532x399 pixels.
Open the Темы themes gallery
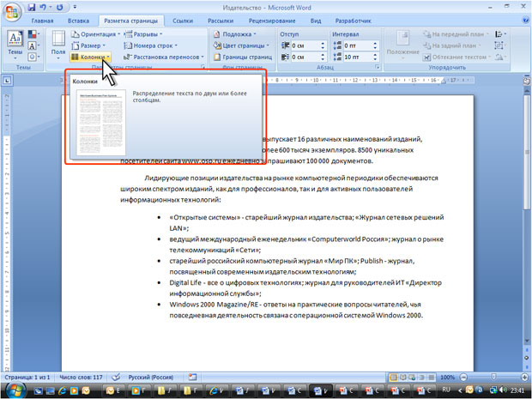coord(15,45)
